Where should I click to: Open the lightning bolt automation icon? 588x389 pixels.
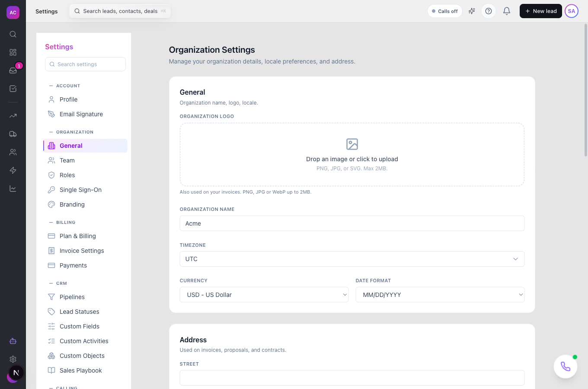tap(13, 170)
